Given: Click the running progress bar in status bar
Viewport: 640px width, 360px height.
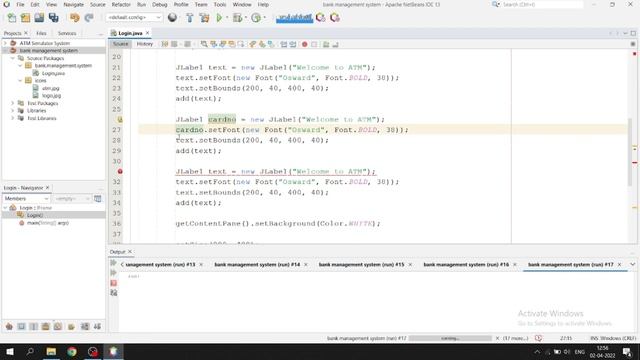Looking at the screenshot, I should point(450,338).
